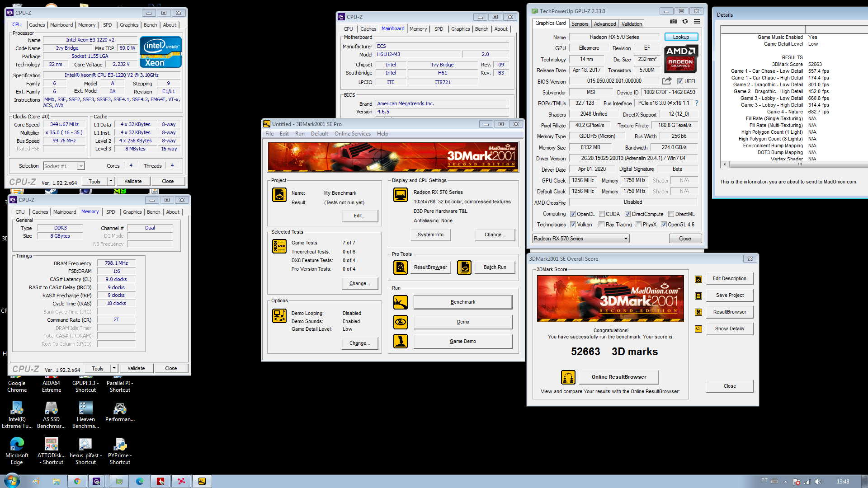
Task: Click the Selected Tests checklist icon
Action: [x=279, y=246]
